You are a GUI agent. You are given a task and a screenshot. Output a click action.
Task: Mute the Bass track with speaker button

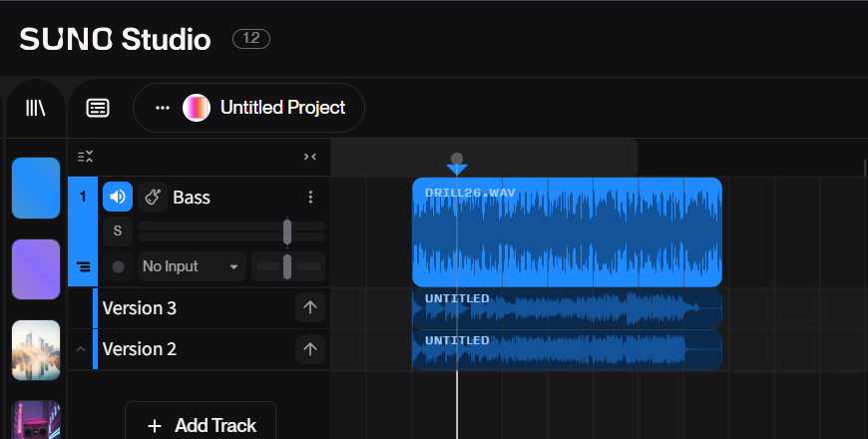(x=118, y=198)
